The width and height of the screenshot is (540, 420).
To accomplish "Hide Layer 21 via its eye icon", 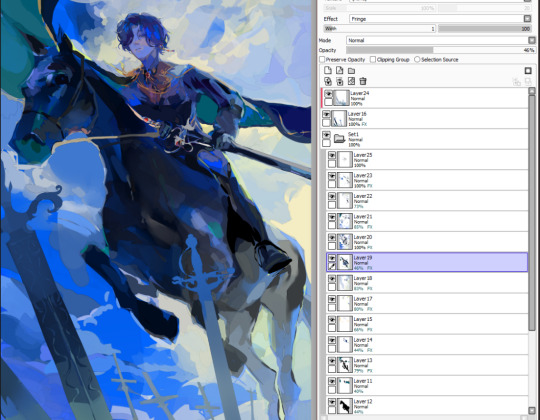I will (x=332, y=217).
